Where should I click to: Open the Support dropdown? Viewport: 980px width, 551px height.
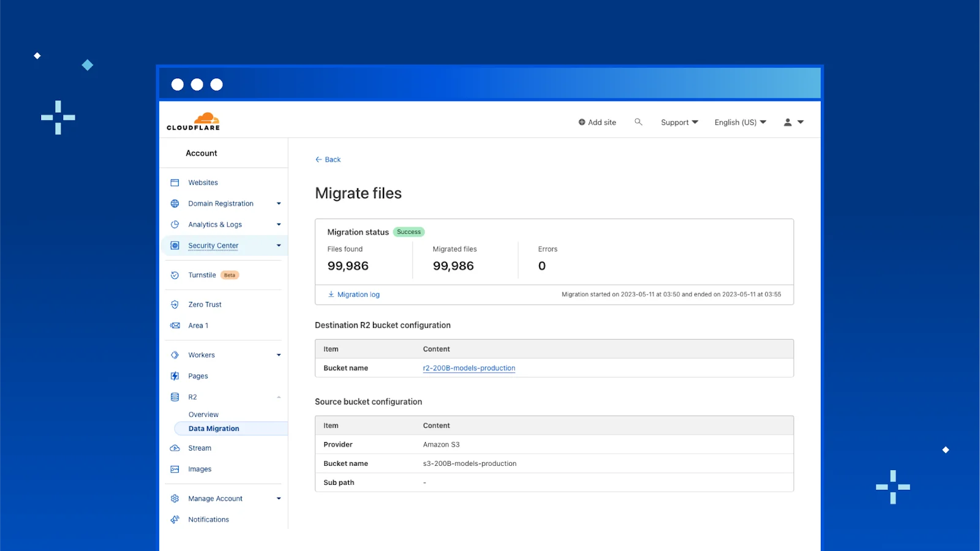tap(679, 122)
